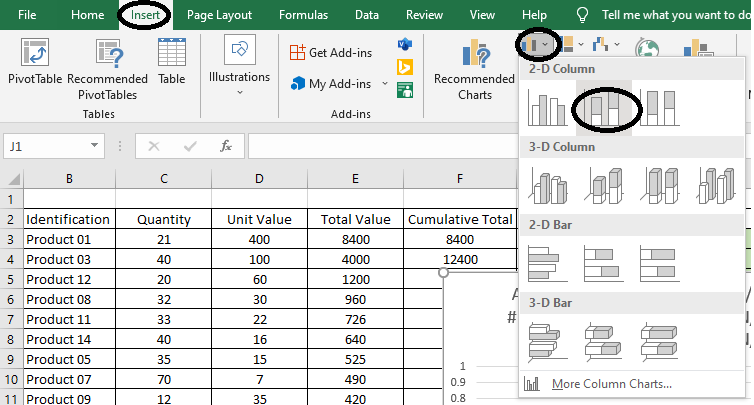Open the Help tab
This screenshot has height=405, width=754.
(x=534, y=15)
